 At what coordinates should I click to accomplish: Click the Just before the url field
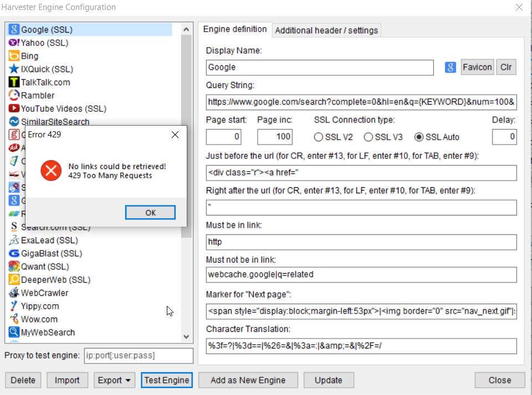coord(361,173)
